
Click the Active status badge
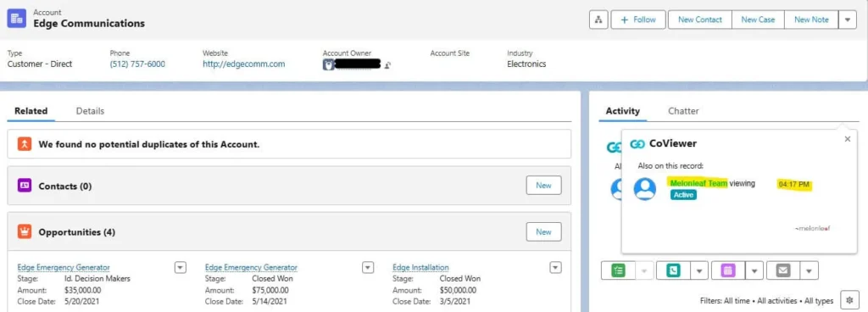click(x=683, y=195)
